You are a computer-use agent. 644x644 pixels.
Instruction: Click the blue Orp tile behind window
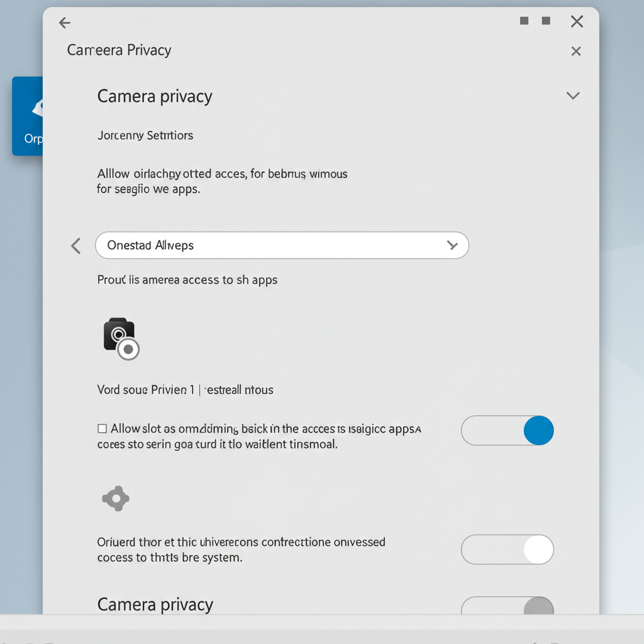[x=28, y=116]
